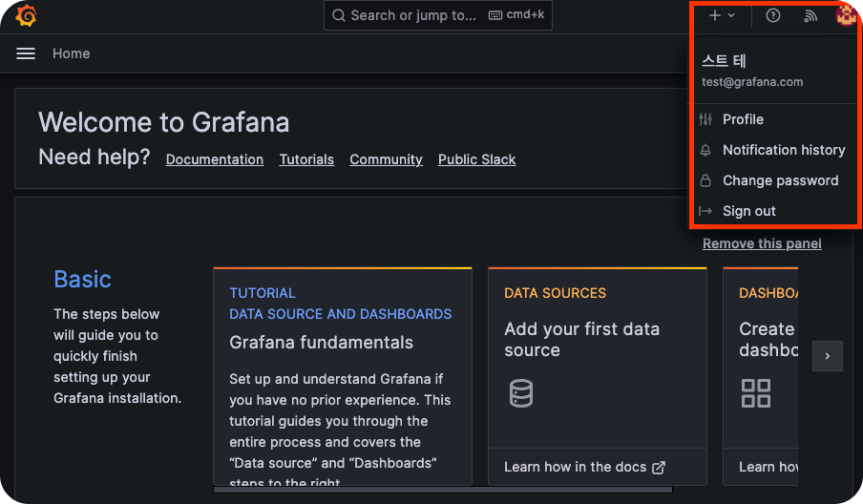
Task: Click the Grafana logo
Action: click(x=26, y=15)
